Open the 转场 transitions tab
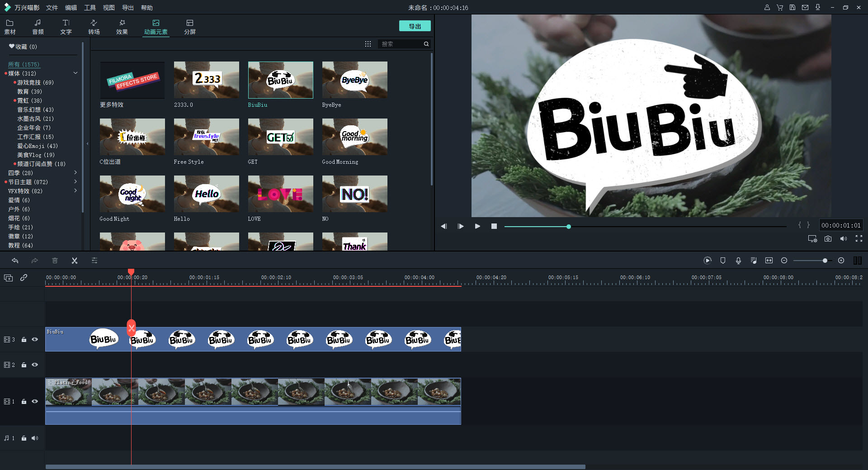This screenshot has height=470, width=868. point(94,27)
